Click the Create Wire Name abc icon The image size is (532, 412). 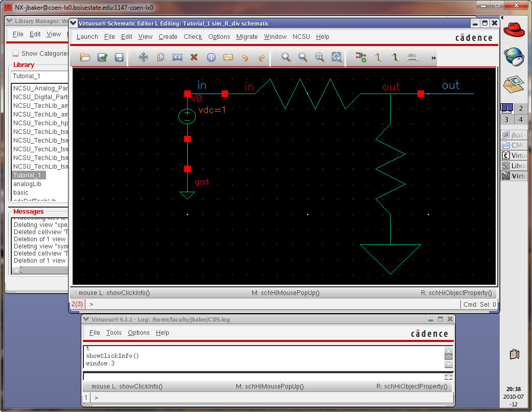pyautogui.click(x=412, y=57)
